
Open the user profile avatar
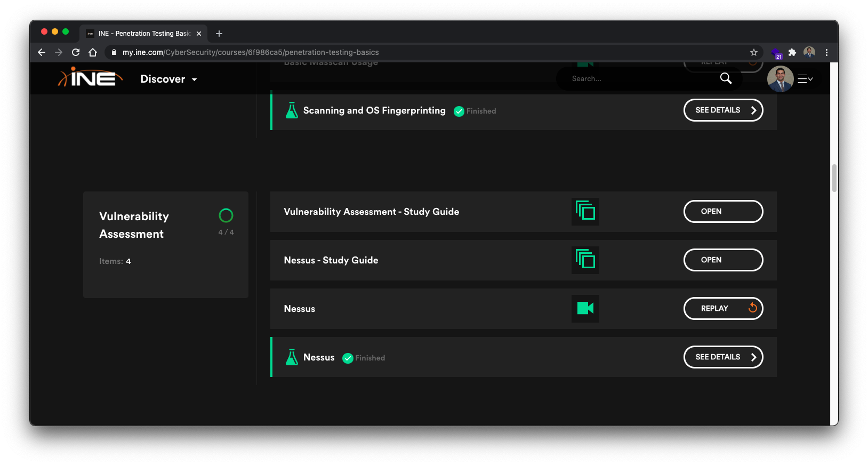coord(780,79)
